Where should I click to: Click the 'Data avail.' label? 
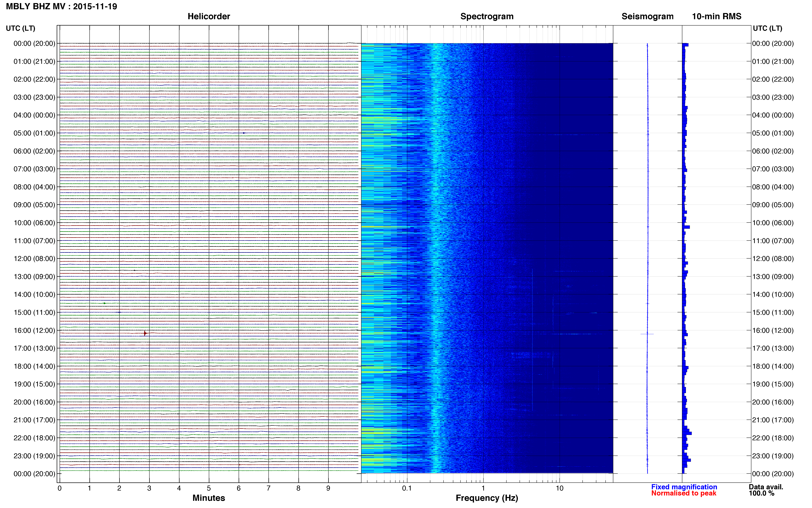pyautogui.click(x=766, y=487)
